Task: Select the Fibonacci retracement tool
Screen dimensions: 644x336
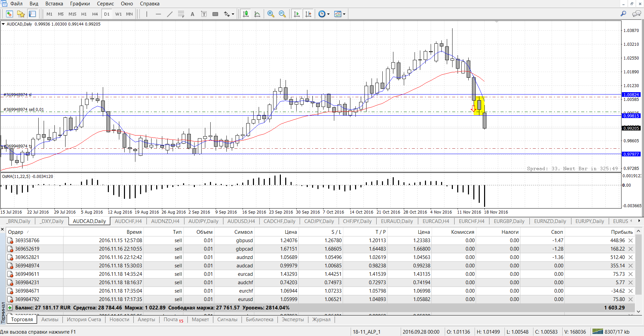Action: click(181, 14)
